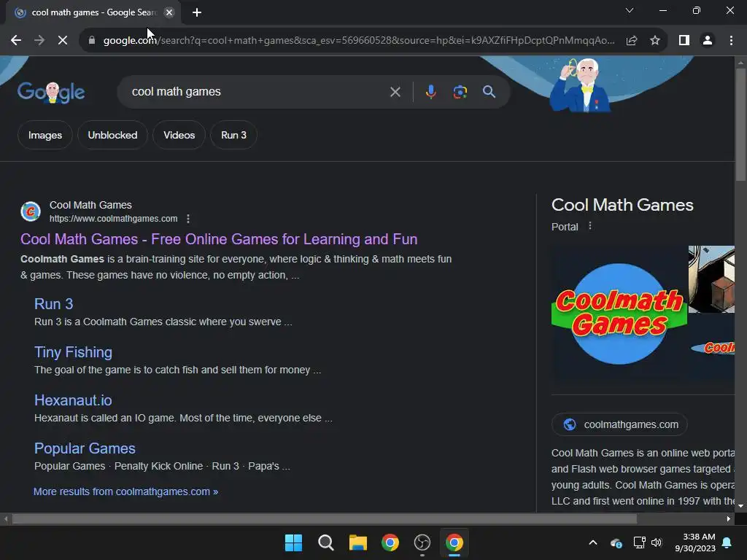
Task: Click Cool Math Games site favicon
Action: [x=31, y=211]
